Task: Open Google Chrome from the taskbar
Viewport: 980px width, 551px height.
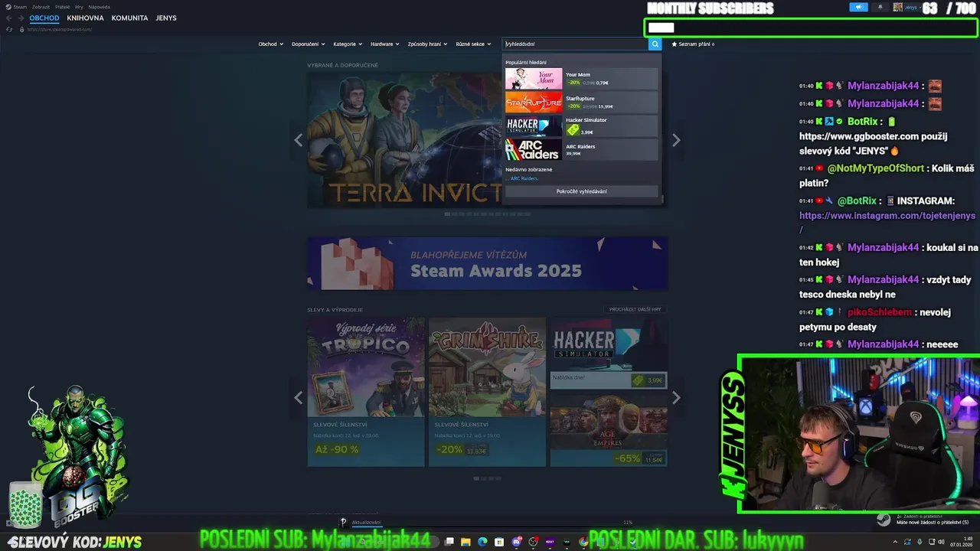Action: point(583,542)
